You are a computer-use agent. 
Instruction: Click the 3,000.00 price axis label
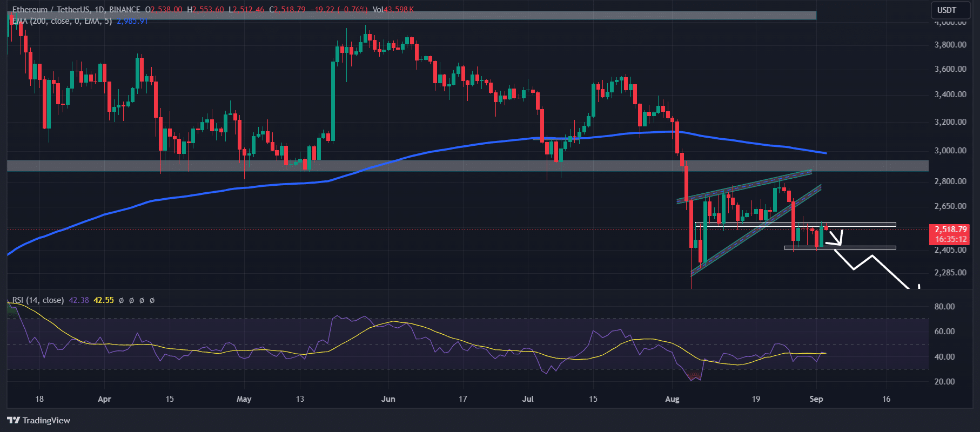(x=950, y=151)
